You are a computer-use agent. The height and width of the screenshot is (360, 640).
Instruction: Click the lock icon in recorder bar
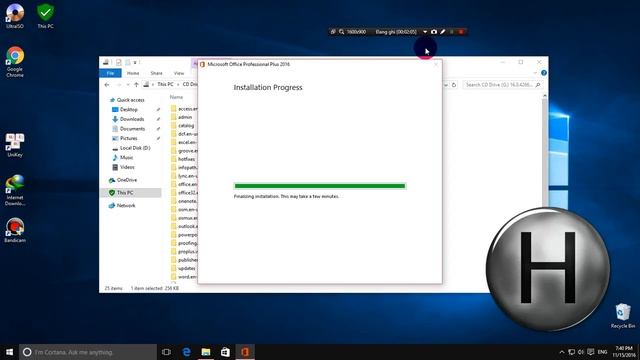333,32
